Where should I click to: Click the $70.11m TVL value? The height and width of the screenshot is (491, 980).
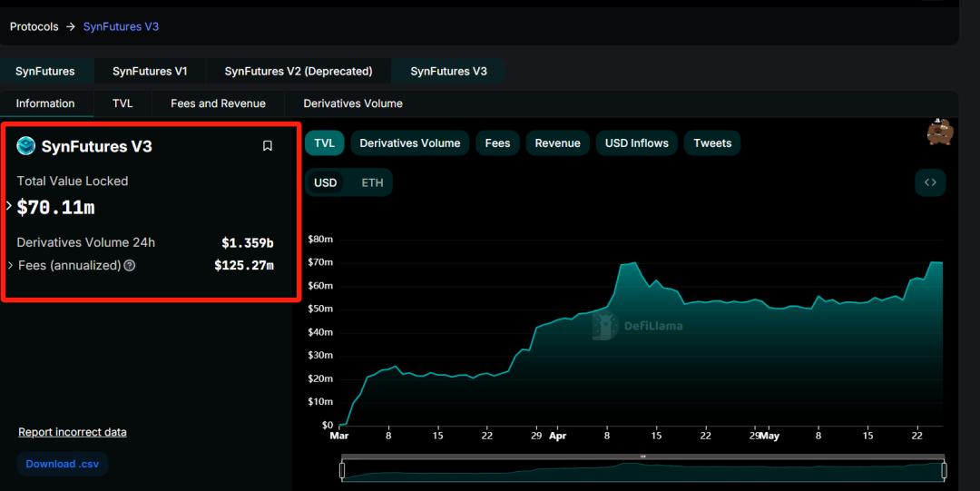55,208
